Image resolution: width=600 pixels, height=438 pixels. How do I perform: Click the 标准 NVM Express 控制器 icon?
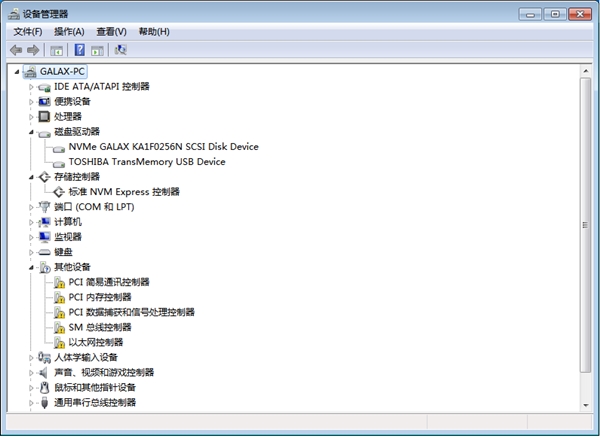59,192
